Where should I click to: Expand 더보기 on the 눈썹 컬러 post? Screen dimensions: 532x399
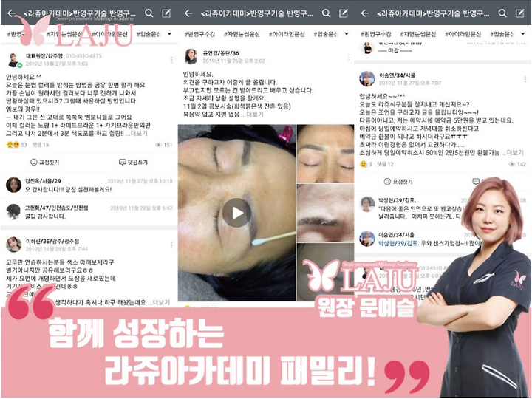[138, 133]
